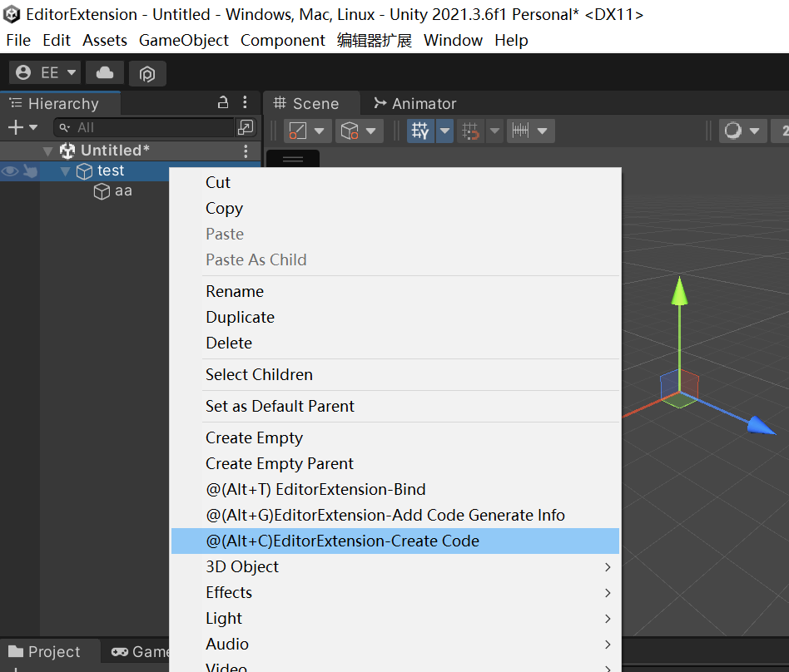The height and width of the screenshot is (672, 789).
Task: Choose Select Children in context menu
Action: pos(395,375)
